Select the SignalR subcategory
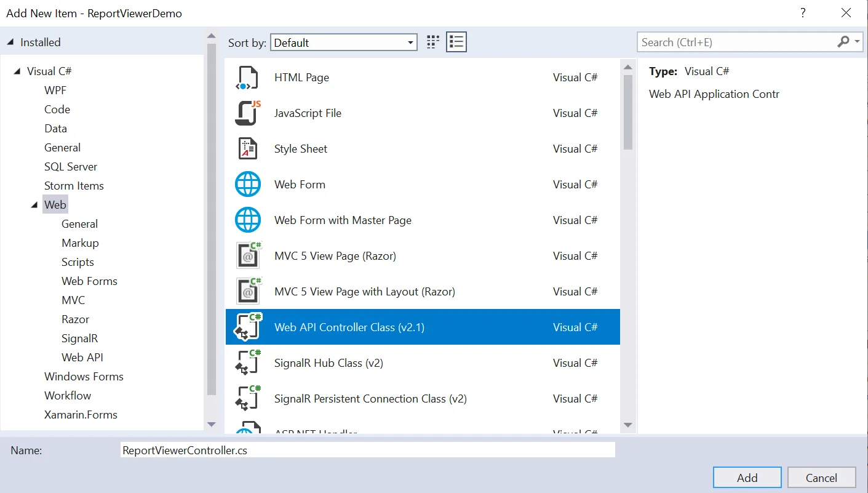This screenshot has height=493, width=868. tap(80, 339)
